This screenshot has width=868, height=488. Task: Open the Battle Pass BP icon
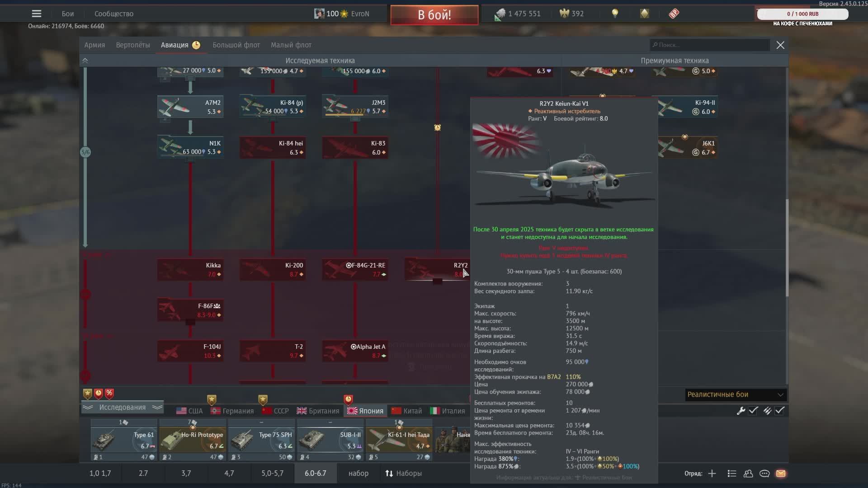[674, 14]
